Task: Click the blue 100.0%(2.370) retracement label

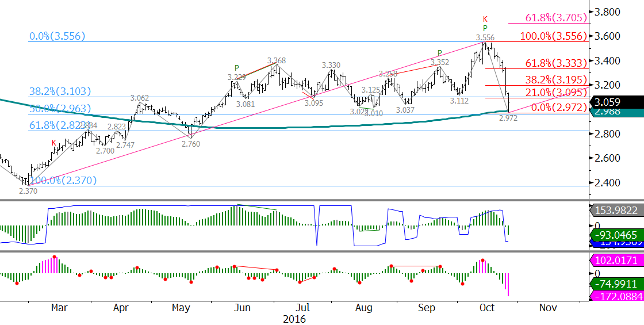Action: (x=63, y=180)
